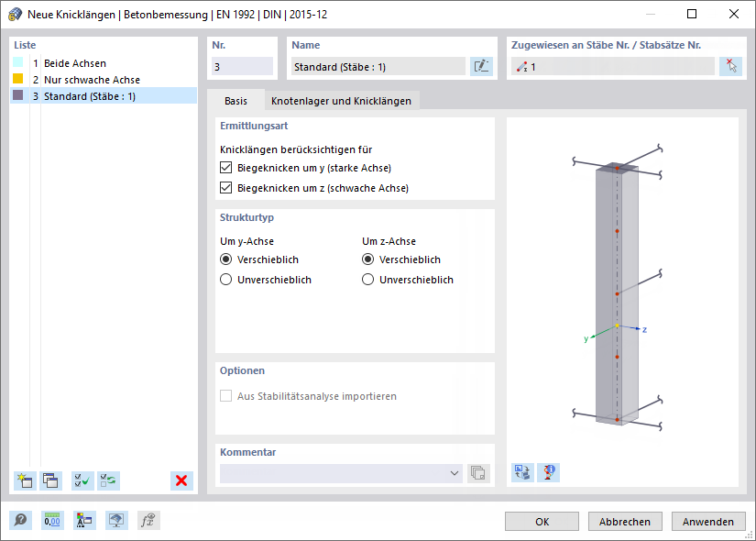
Task: Click the Abbrechen button
Action: click(x=625, y=521)
